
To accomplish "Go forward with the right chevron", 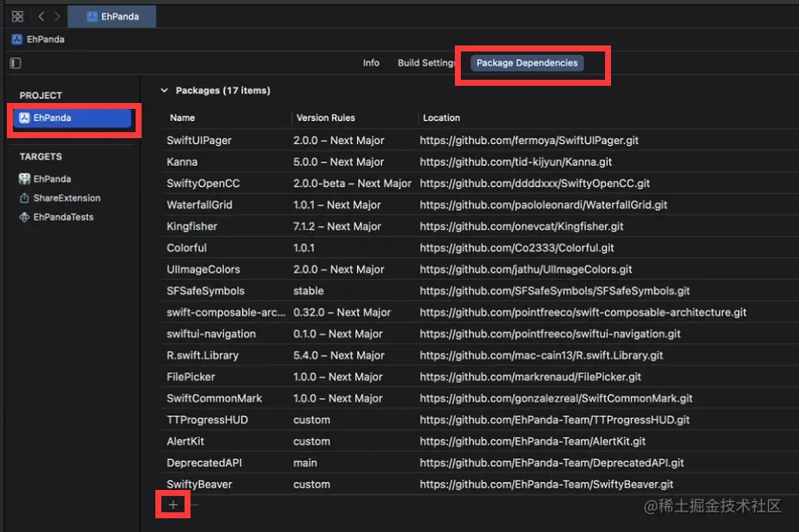I will click(57, 16).
